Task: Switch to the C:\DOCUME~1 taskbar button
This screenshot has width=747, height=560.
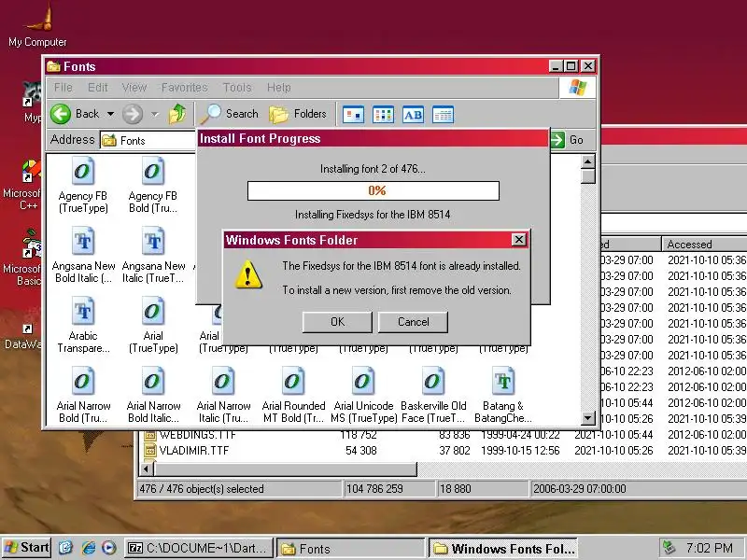Action: [199, 548]
